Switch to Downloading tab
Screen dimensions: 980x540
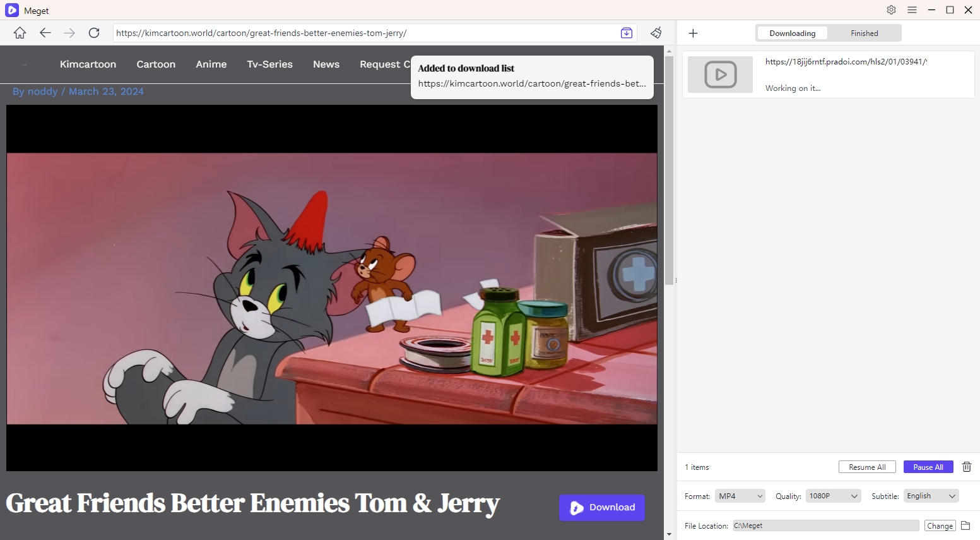pyautogui.click(x=792, y=33)
